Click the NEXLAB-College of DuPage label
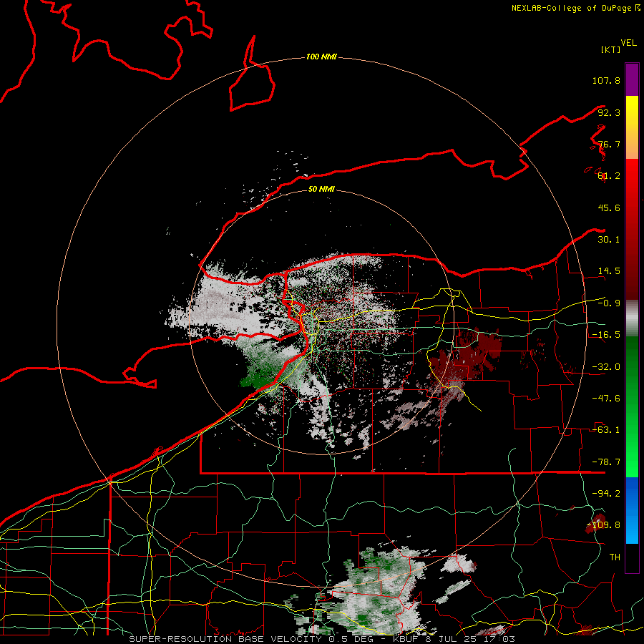 pyautogui.click(x=576, y=8)
